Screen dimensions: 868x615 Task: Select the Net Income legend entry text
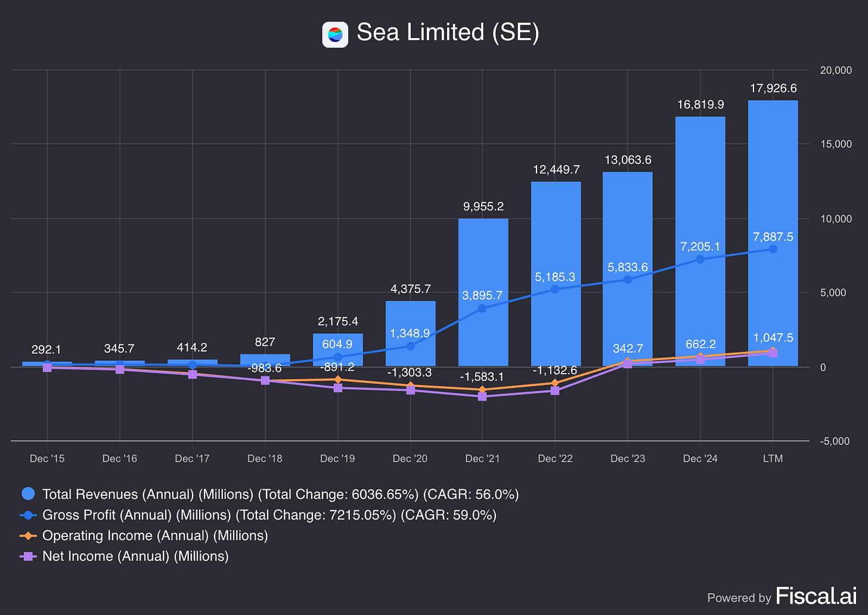pos(135,556)
